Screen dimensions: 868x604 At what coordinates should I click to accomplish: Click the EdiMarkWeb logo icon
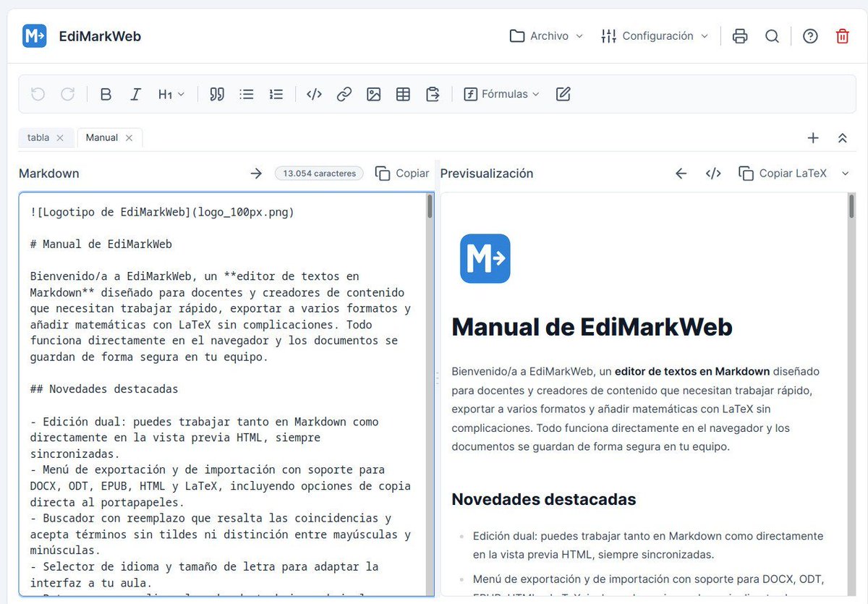[35, 35]
